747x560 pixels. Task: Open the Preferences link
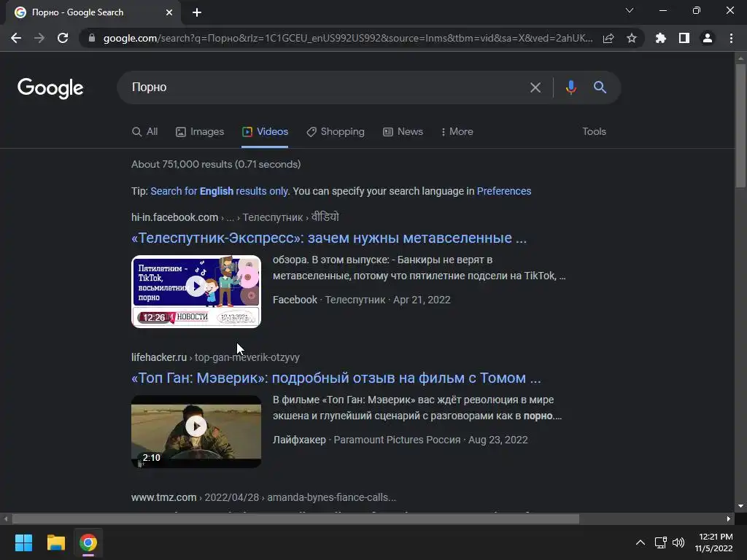point(504,192)
